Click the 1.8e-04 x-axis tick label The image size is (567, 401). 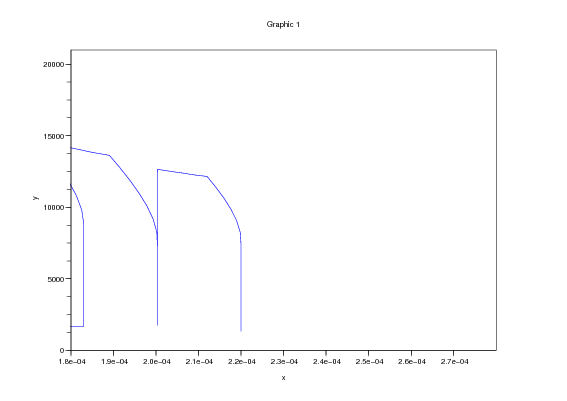pyautogui.click(x=72, y=362)
